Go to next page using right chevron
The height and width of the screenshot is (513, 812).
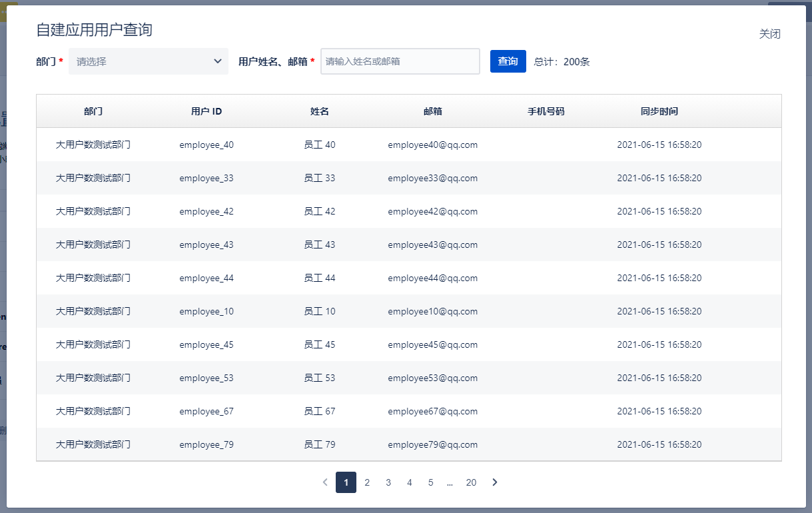tap(494, 482)
